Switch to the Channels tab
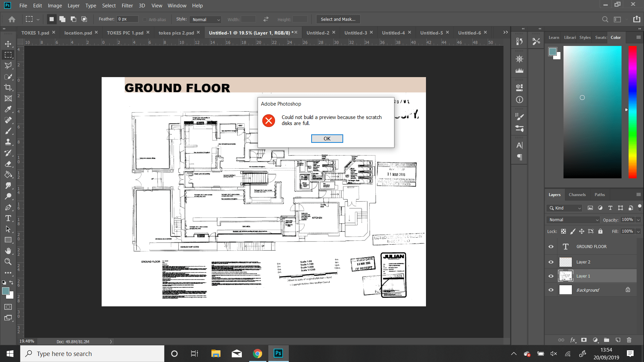644x362 pixels. (x=577, y=194)
